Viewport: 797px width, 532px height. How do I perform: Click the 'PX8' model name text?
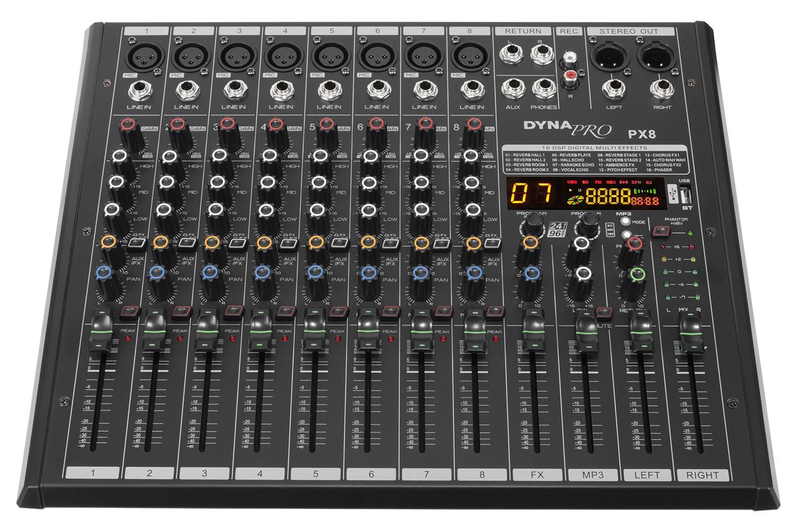642,133
